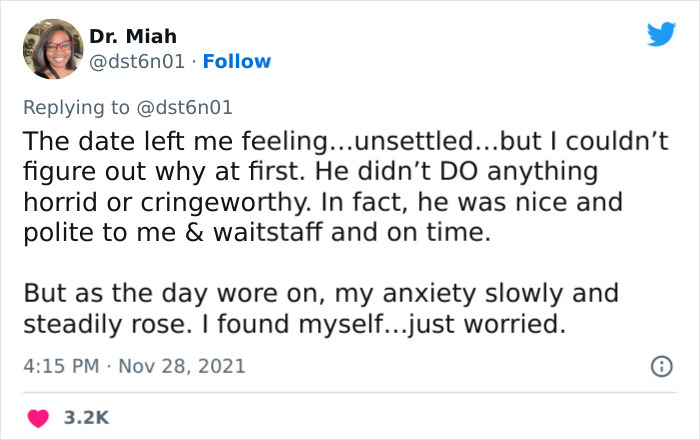Click the Twitter bird logo
This screenshot has height=440, width=700.
coord(661,35)
